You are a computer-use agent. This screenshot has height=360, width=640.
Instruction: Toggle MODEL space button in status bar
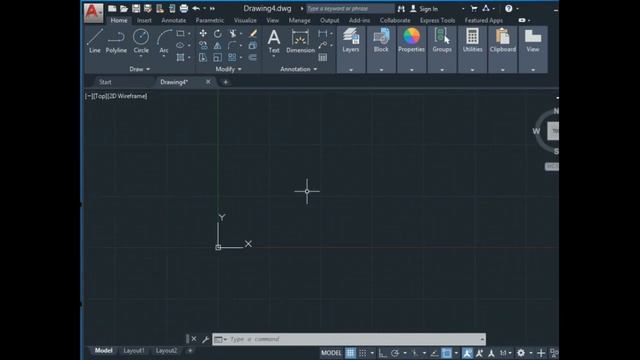331,353
